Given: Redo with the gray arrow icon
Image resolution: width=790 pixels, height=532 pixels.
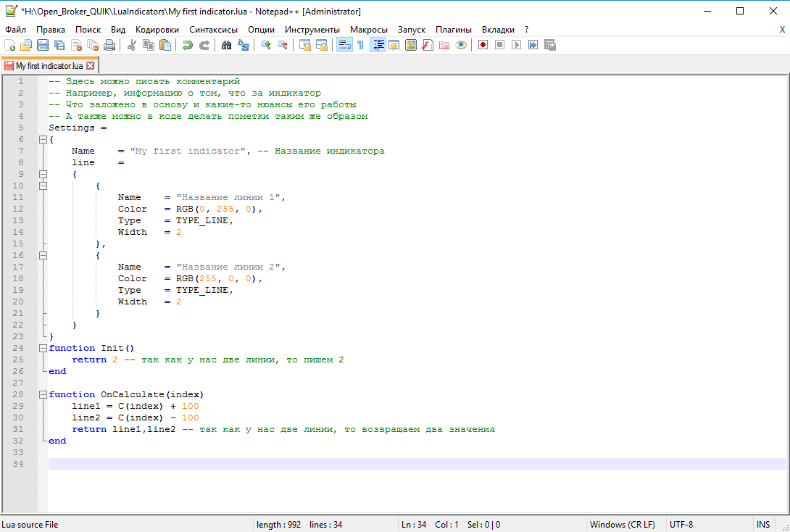Looking at the screenshot, I should 204,46.
